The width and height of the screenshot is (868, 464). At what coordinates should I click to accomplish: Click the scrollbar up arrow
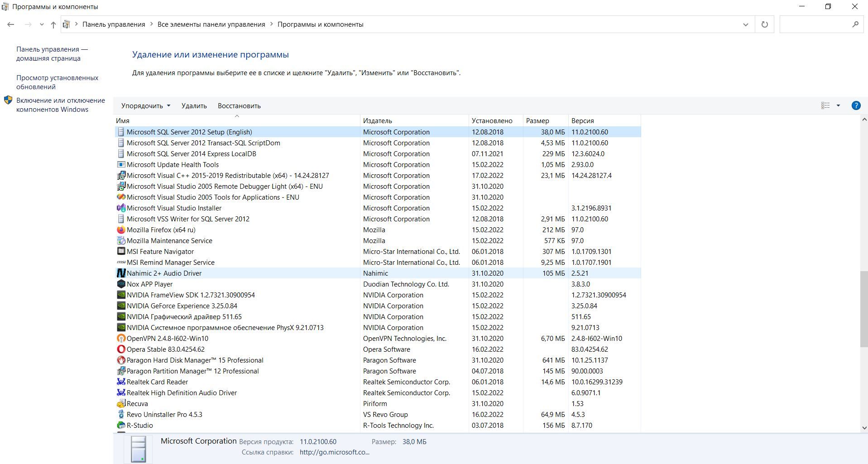tap(864, 120)
